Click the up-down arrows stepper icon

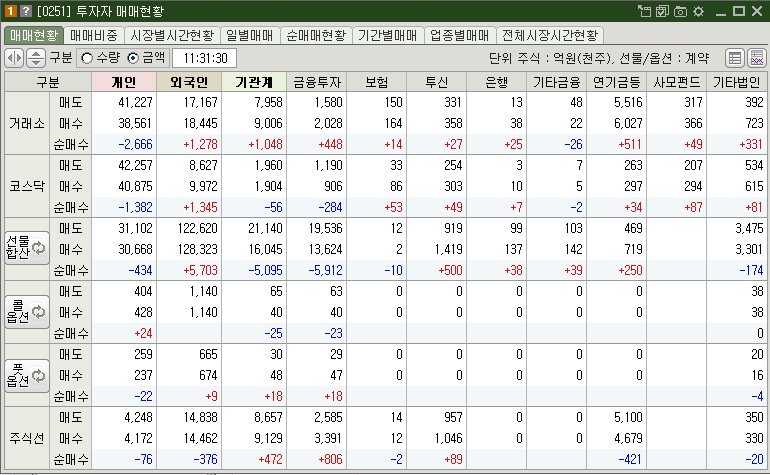pos(35,58)
